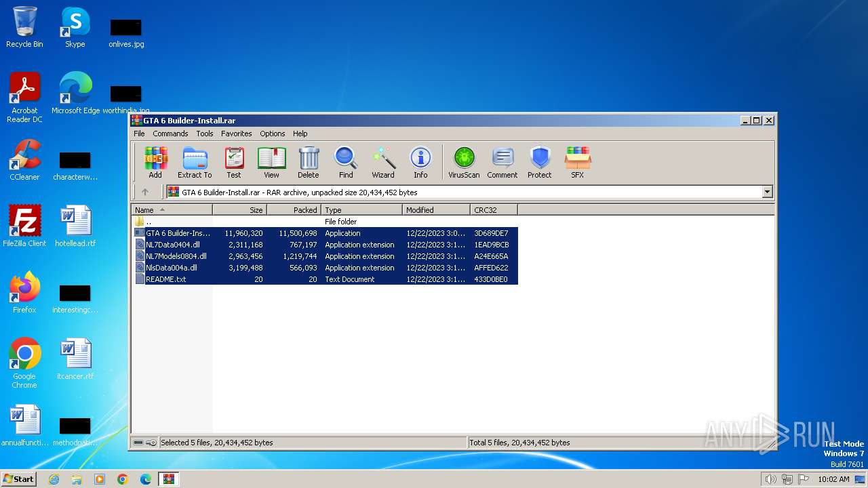Viewport: 868px width, 488px height.
Task: Open the Commands menu
Action: click(170, 134)
